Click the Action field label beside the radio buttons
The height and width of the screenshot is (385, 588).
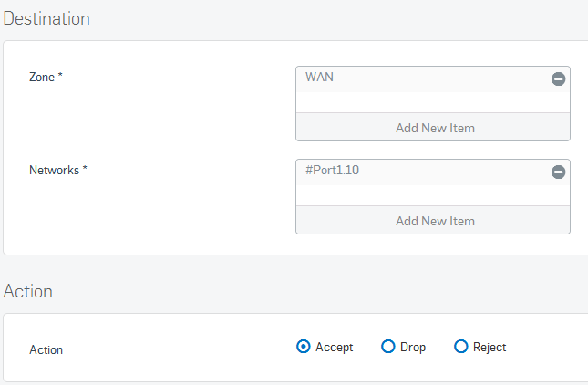pos(46,349)
